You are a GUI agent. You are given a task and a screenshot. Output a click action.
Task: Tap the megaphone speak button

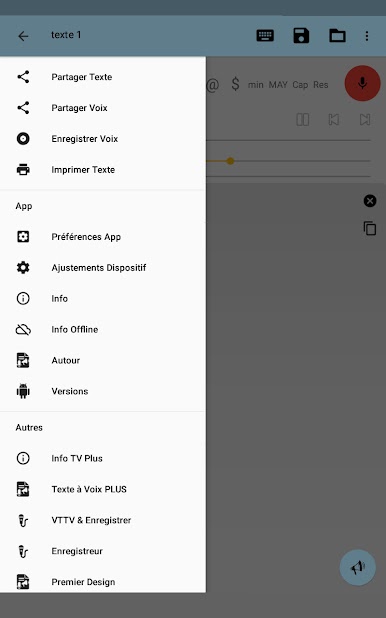tap(358, 567)
